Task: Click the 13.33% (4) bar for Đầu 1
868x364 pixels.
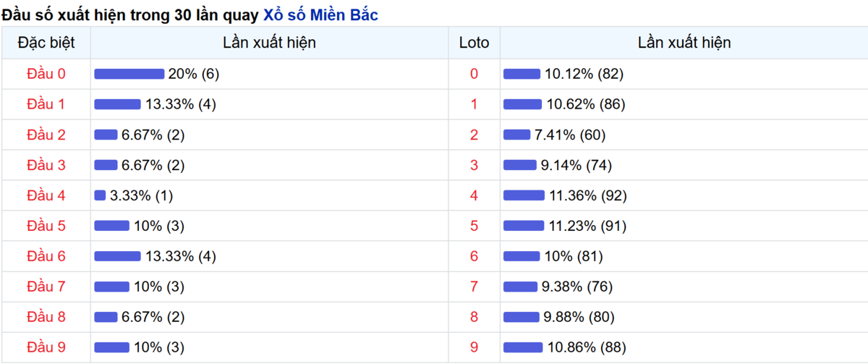Action: click(118, 104)
